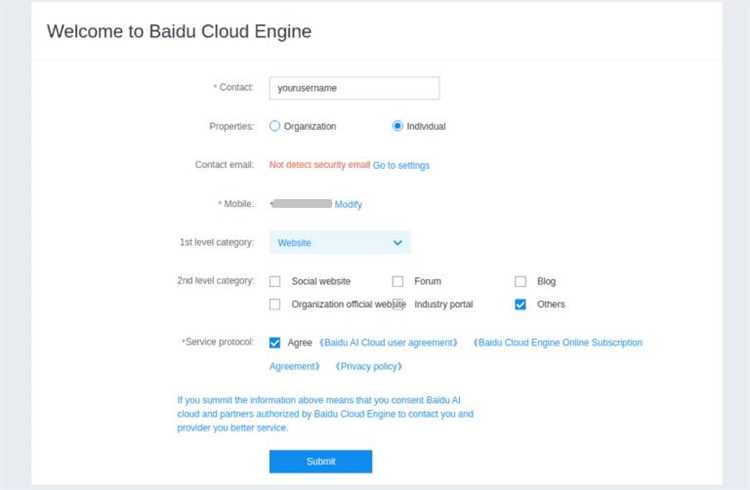Click the Not detect security email text
The width and height of the screenshot is (750, 490).
(320, 165)
